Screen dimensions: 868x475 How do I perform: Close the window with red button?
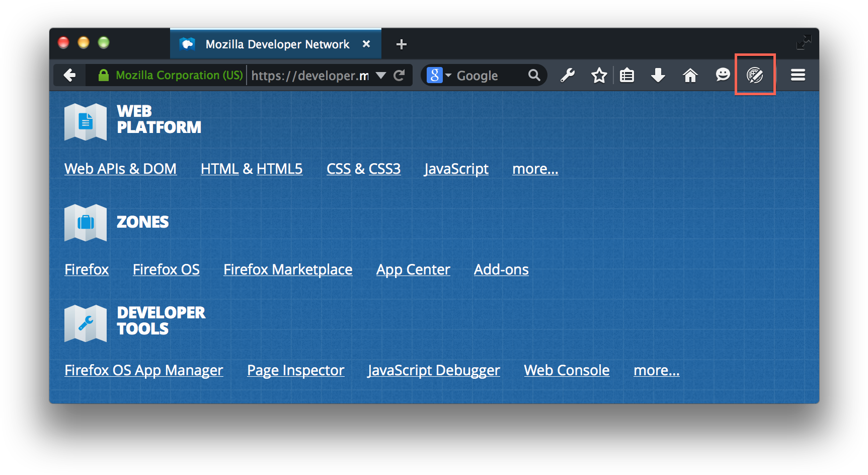63,43
